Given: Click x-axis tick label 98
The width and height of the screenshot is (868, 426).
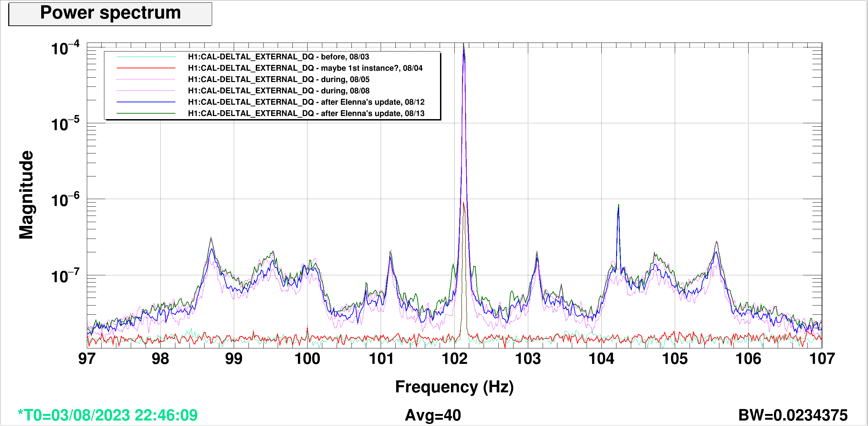Looking at the screenshot, I should pyautogui.click(x=160, y=359).
